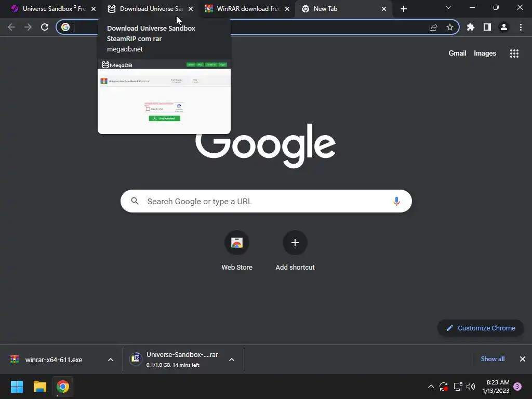Open File Explorer from taskbar
532x399 pixels.
pos(39,387)
